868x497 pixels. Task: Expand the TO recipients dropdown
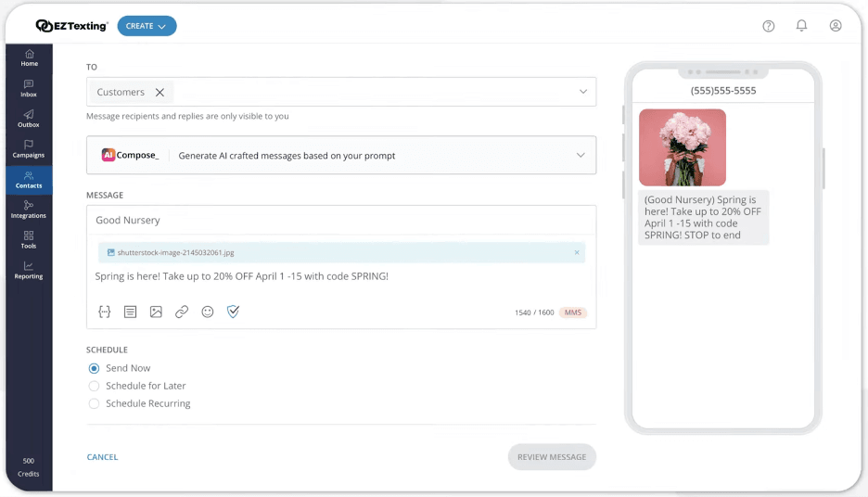[x=583, y=92]
